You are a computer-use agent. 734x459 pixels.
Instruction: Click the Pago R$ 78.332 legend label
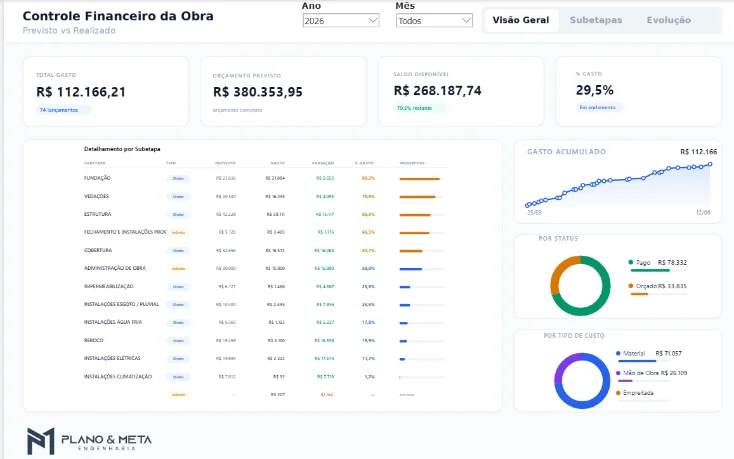(661, 262)
